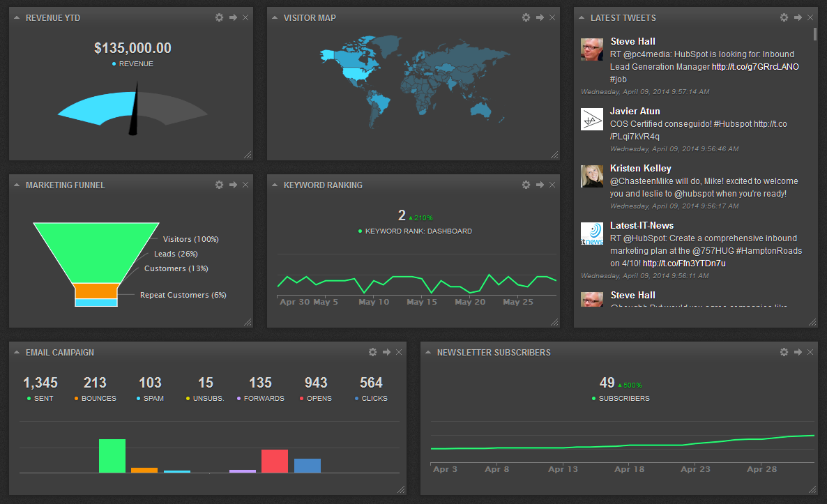Click the Email Campaign share arrow icon
The height and width of the screenshot is (504, 827).
pyautogui.click(x=386, y=351)
